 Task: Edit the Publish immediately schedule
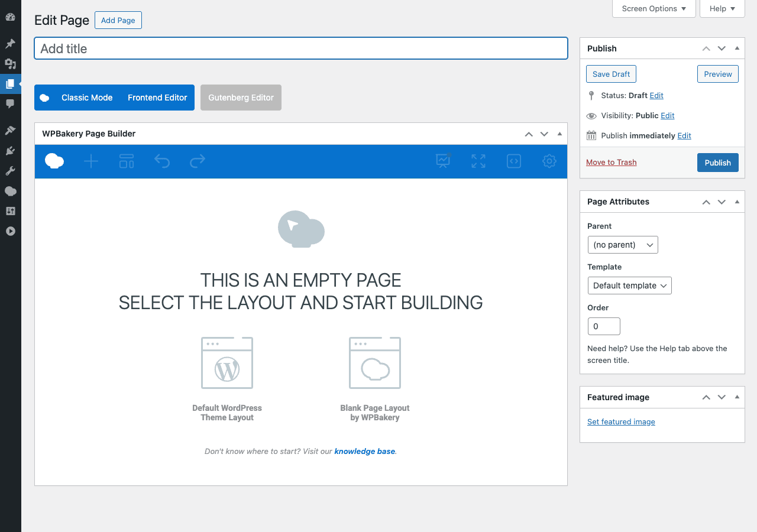tap(684, 135)
